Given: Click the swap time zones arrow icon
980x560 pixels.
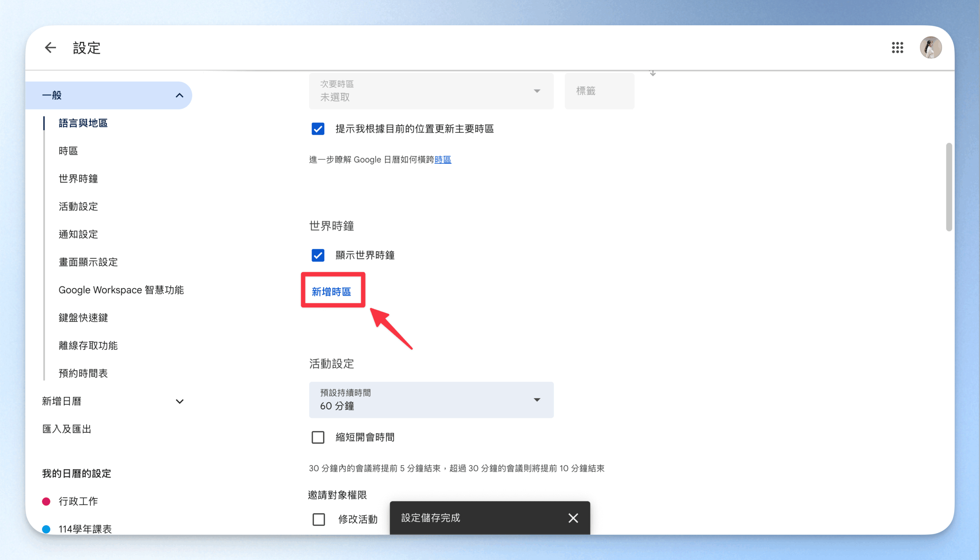Looking at the screenshot, I should 652,73.
